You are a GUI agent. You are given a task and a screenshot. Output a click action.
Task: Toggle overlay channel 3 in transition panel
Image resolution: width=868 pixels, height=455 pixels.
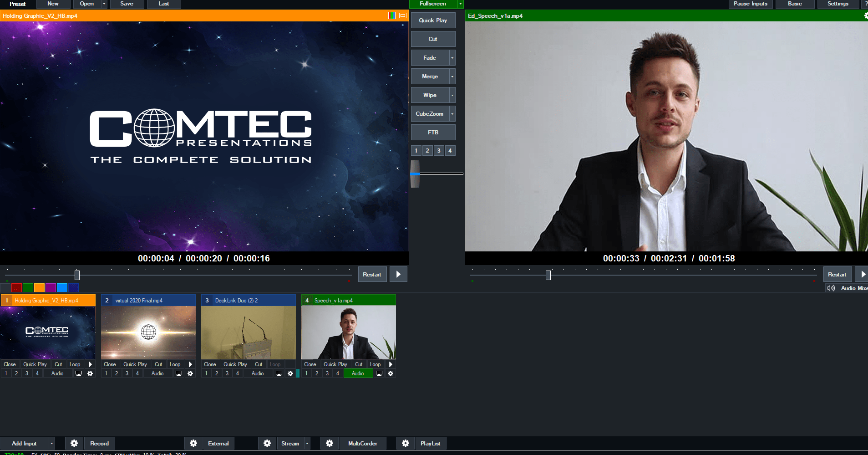pyautogui.click(x=439, y=151)
